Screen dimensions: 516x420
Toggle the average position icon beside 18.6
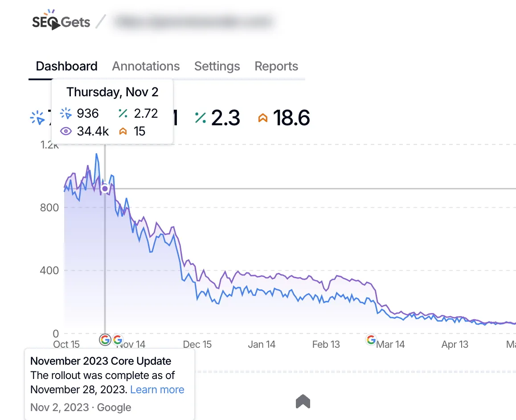pyautogui.click(x=263, y=118)
